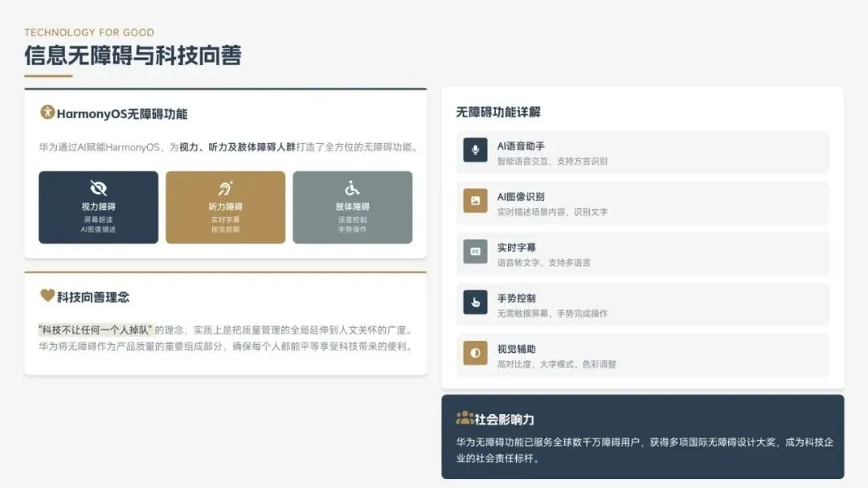Click the 社会影响力 paragraph starting 华为无障碍功能已服务
868x488 pixels.
pos(645,450)
